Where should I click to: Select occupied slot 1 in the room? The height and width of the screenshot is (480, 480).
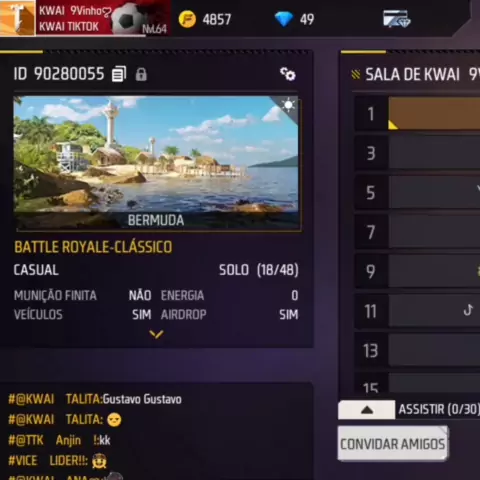(x=417, y=114)
